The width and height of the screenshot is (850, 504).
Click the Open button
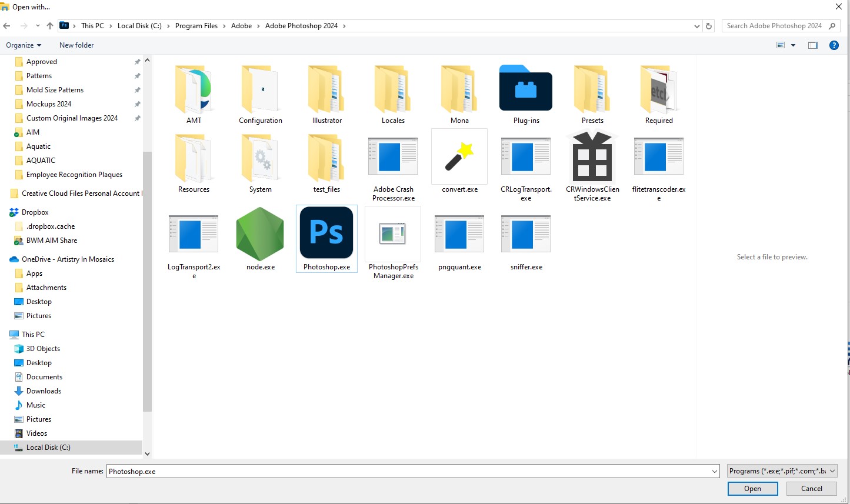[752, 488]
